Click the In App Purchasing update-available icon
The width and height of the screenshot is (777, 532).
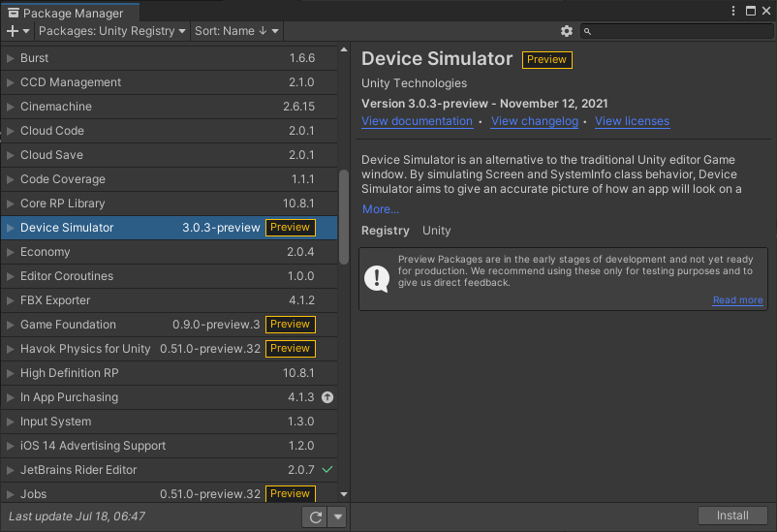tap(327, 397)
